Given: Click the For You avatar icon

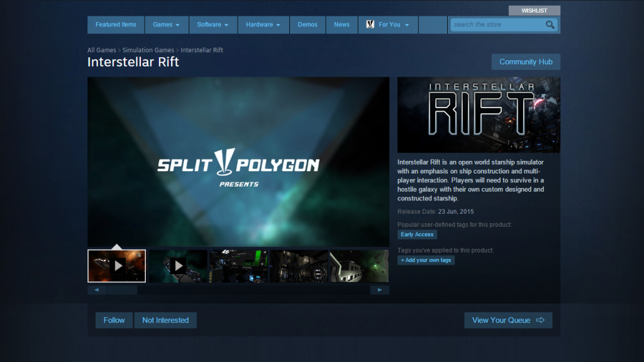Looking at the screenshot, I should 370,25.
